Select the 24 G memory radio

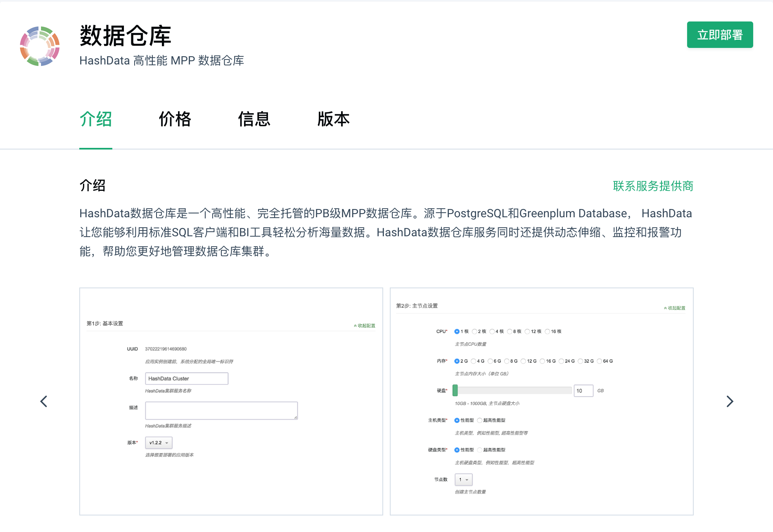point(562,361)
